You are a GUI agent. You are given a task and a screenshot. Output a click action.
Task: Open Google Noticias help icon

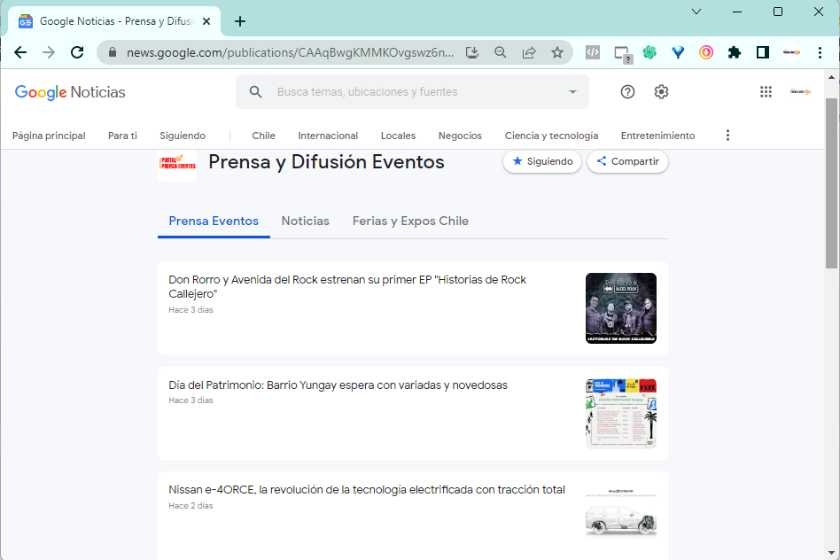pyautogui.click(x=628, y=92)
